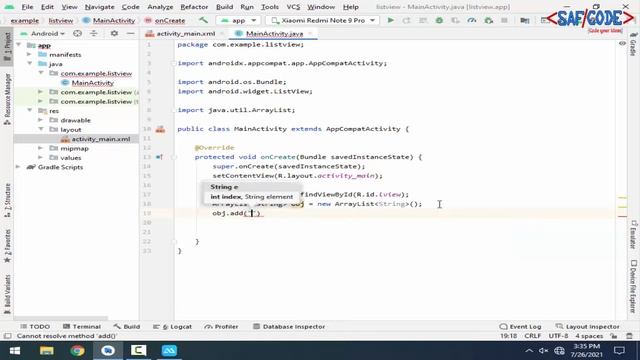Click the gutter class icon on line 10
Image resolution: width=640 pixels, height=360 pixels.
coord(160,129)
